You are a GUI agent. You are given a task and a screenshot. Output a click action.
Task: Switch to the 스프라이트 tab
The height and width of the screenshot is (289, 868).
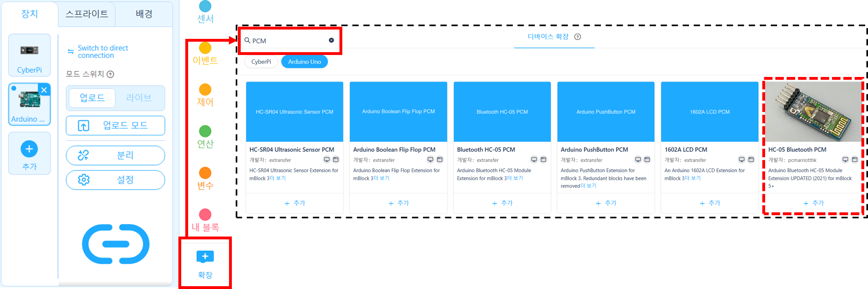tap(87, 14)
